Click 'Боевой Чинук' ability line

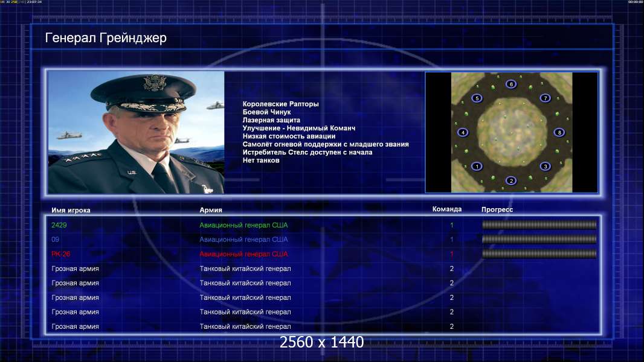pos(266,112)
